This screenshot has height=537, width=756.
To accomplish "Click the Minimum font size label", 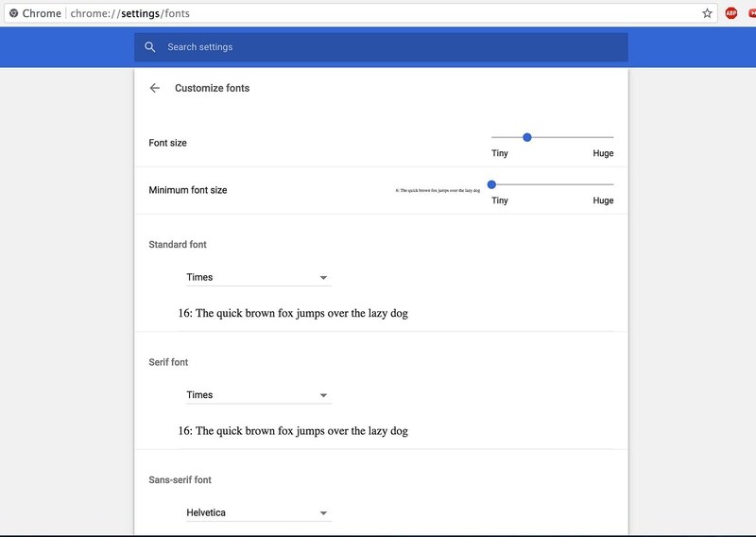I will click(x=187, y=190).
